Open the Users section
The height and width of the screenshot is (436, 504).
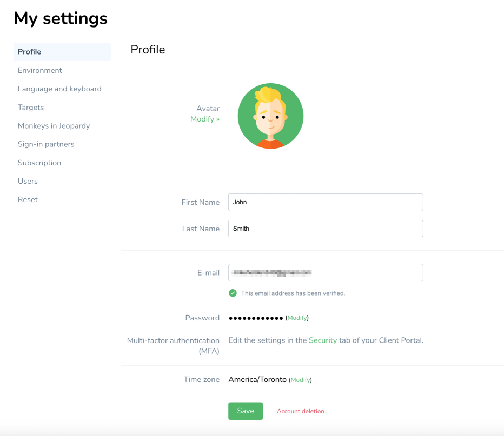coord(28,181)
